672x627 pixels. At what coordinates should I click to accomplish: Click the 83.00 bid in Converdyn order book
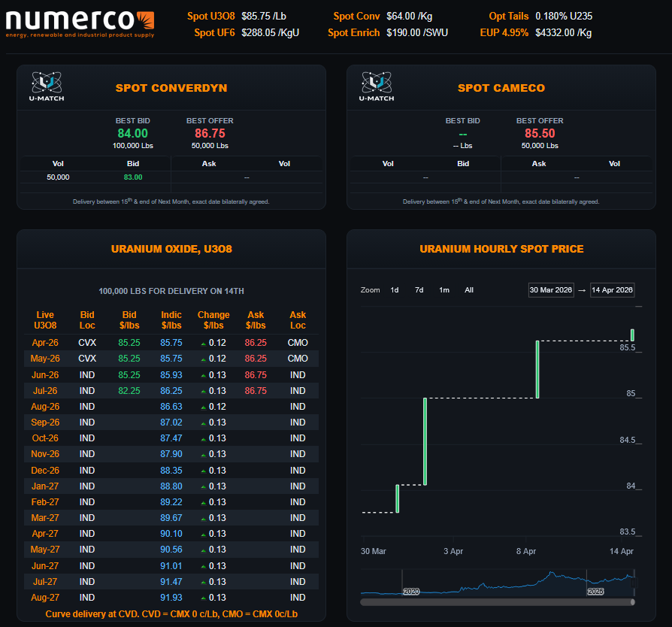tap(133, 177)
